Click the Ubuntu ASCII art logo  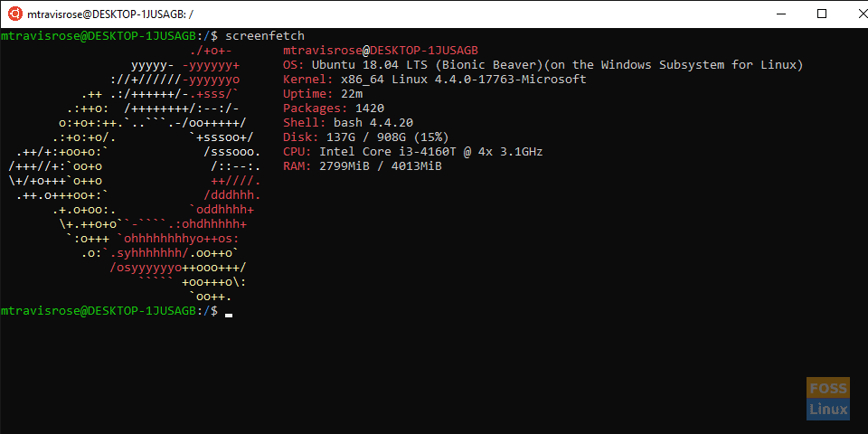135,174
